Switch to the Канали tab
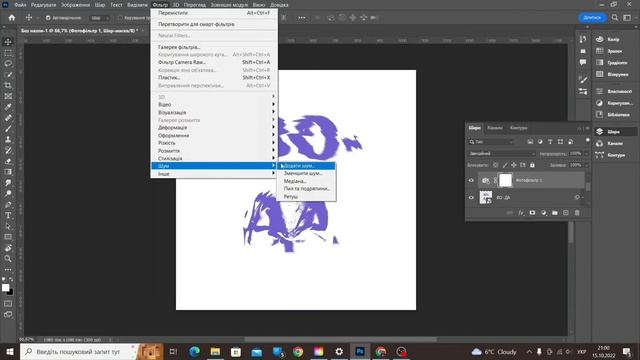The height and width of the screenshot is (360, 640). (x=495, y=128)
